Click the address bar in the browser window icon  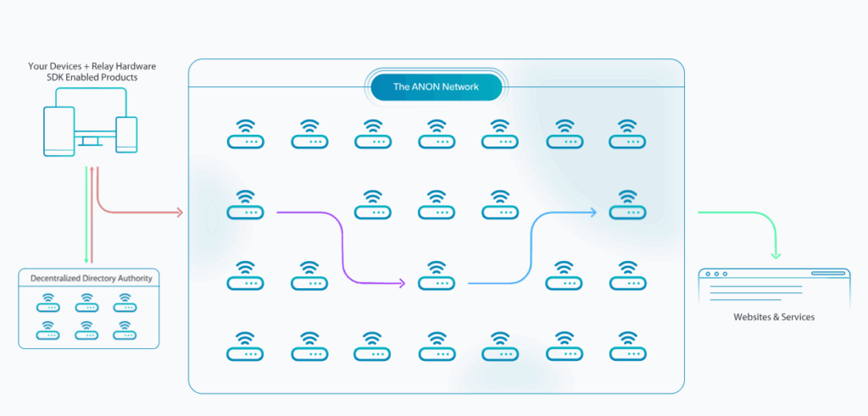pyautogui.click(x=828, y=273)
